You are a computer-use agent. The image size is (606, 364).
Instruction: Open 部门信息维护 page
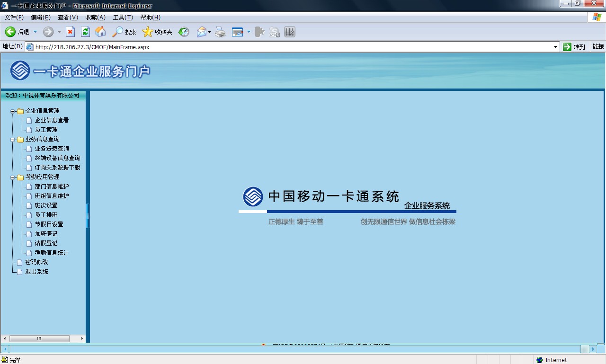coord(52,186)
